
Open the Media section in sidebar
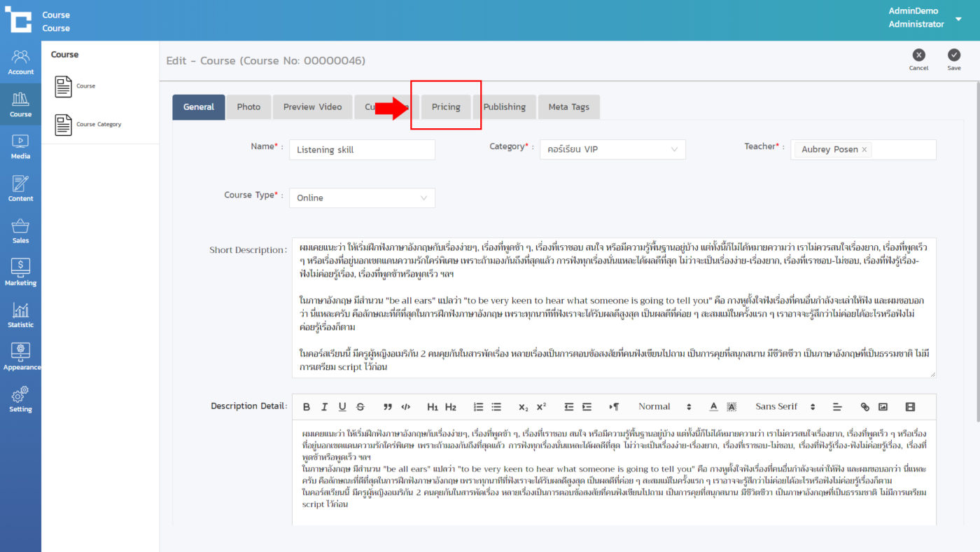(x=20, y=147)
